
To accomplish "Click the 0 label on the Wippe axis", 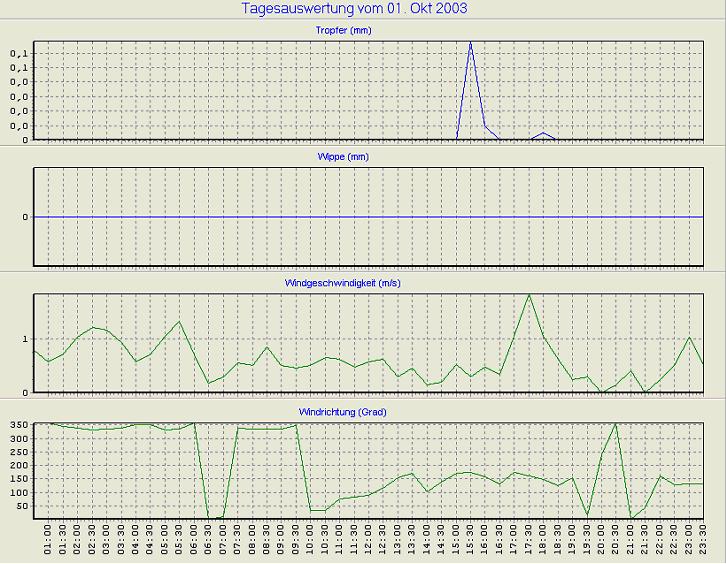I will (x=25, y=217).
